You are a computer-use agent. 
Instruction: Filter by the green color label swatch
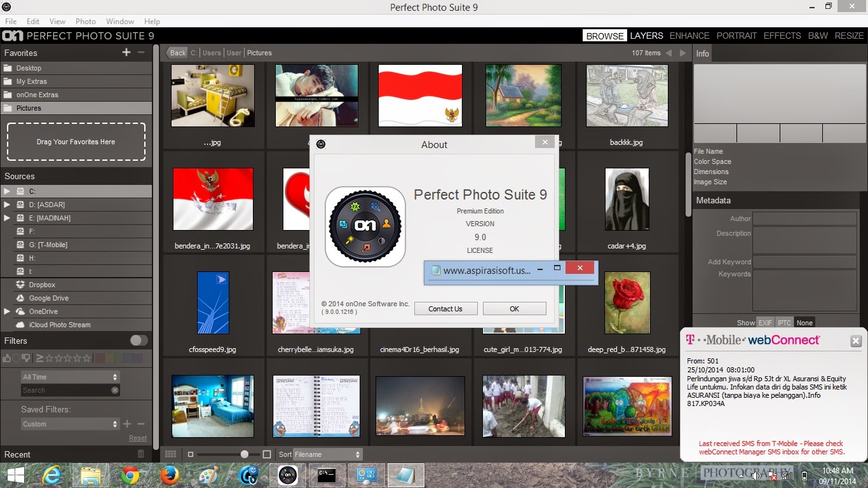click(118, 358)
